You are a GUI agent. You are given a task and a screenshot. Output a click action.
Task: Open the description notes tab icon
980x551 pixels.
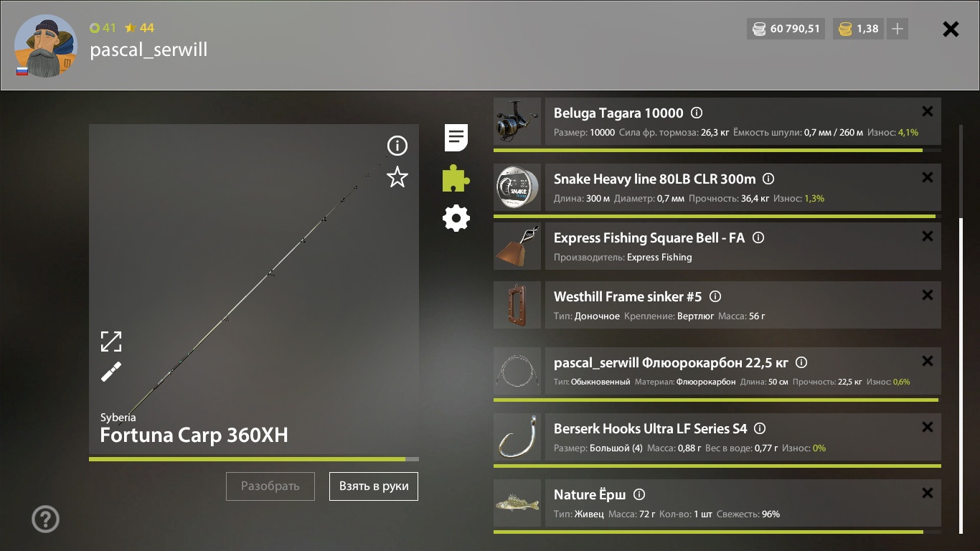click(x=456, y=137)
